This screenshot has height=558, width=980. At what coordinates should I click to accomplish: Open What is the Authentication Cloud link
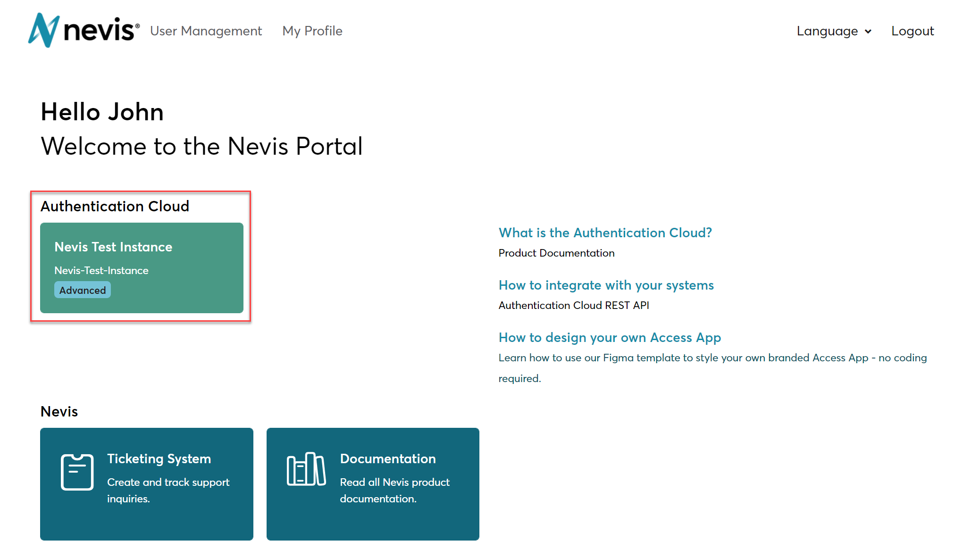pyautogui.click(x=605, y=233)
